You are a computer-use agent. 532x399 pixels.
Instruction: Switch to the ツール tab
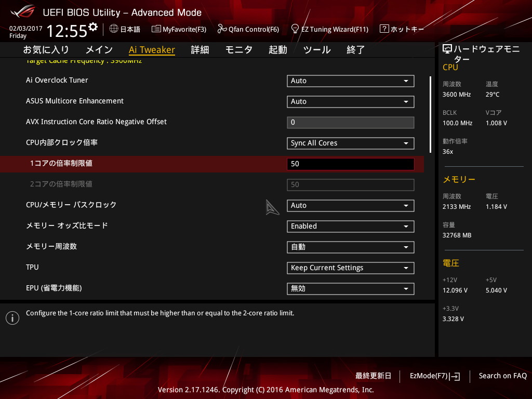point(317,50)
